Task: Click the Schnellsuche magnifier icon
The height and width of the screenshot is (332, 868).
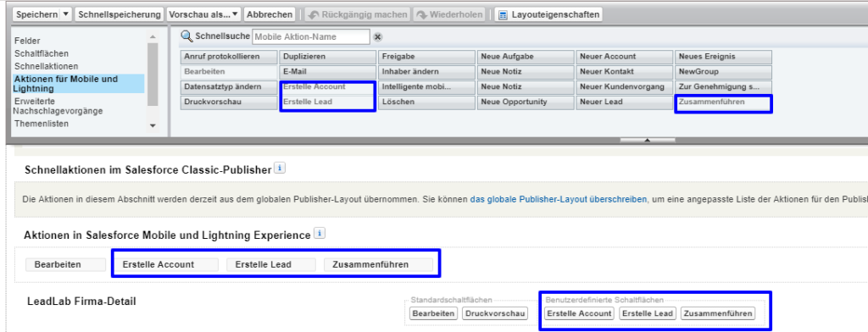Action: pos(187,36)
